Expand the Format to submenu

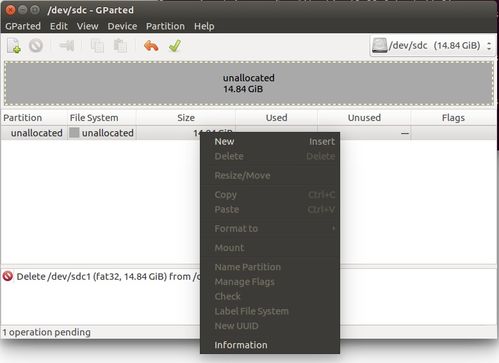(x=270, y=229)
